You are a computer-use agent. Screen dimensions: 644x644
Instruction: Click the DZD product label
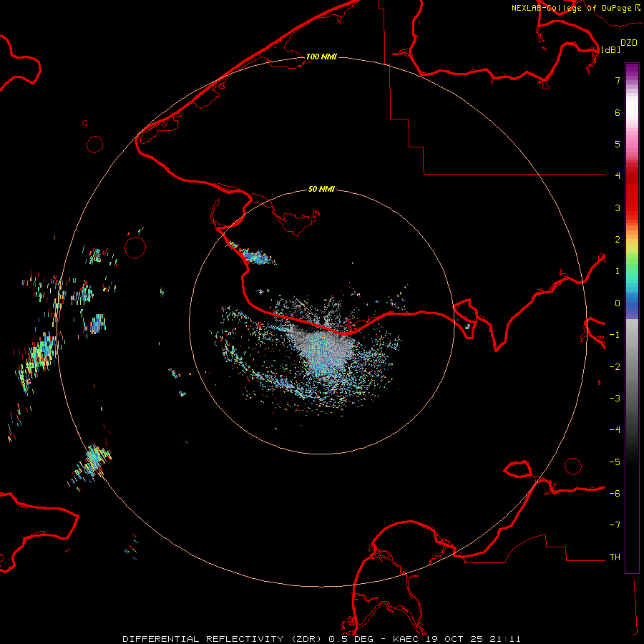[x=629, y=43]
